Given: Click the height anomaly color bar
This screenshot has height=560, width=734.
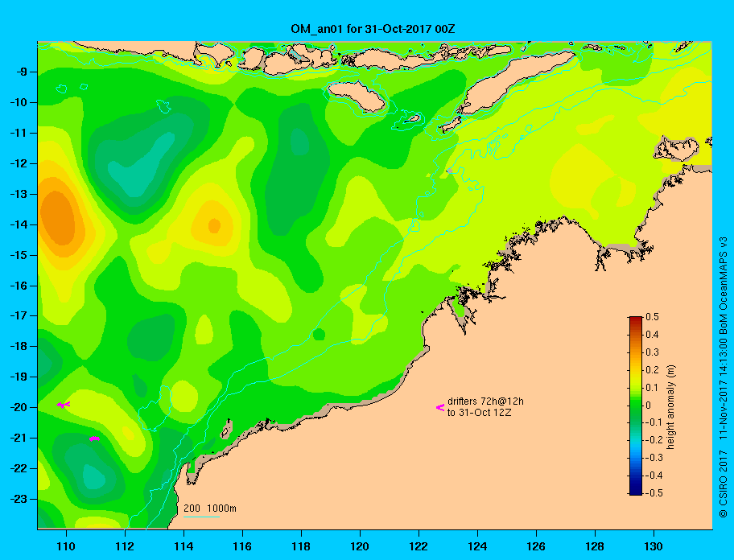Looking at the screenshot, I should point(636,406).
